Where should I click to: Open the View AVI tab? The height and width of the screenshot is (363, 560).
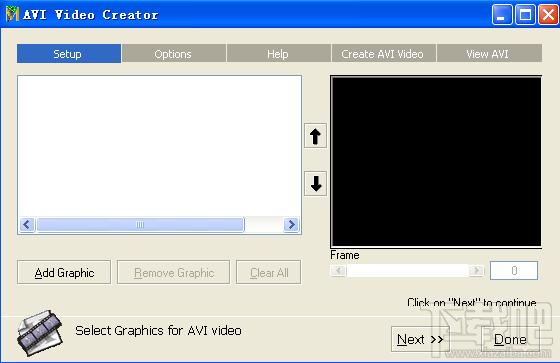489,54
